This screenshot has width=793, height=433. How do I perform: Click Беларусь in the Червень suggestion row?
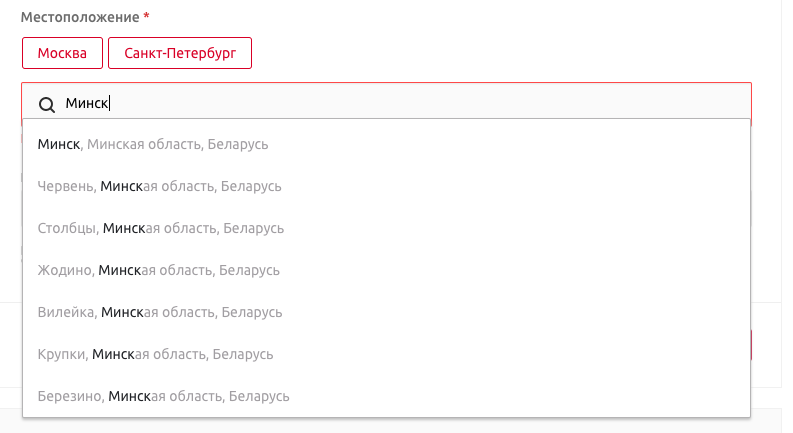pyautogui.click(x=251, y=186)
